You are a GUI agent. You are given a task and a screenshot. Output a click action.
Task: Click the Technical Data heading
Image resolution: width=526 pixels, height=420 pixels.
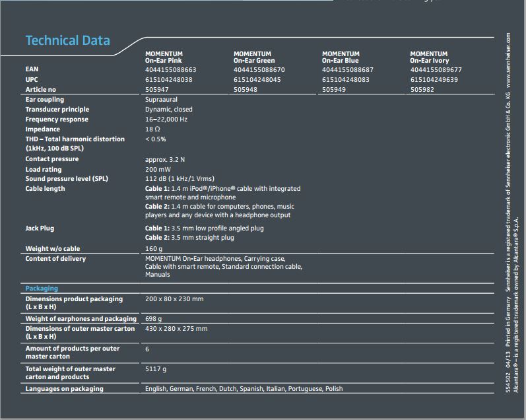click(x=67, y=40)
